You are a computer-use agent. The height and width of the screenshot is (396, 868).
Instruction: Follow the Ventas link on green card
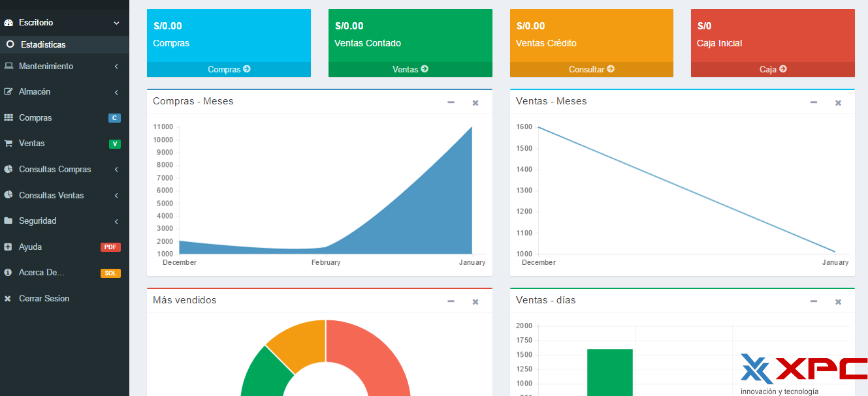pyautogui.click(x=410, y=69)
